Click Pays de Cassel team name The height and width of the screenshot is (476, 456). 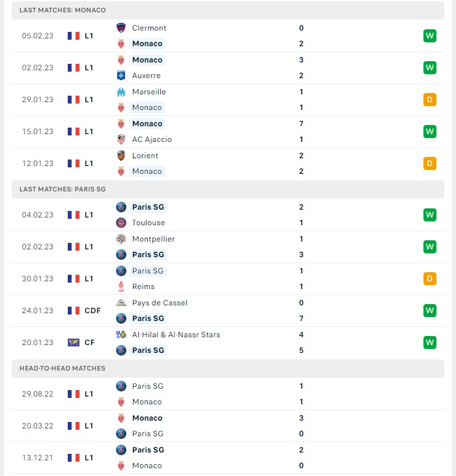tap(160, 303)
